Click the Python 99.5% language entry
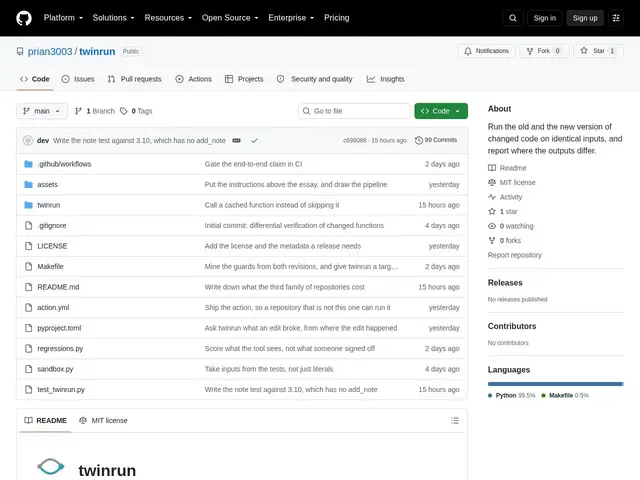This screenshot has width=640, height=480. click(x=511, y=395)
